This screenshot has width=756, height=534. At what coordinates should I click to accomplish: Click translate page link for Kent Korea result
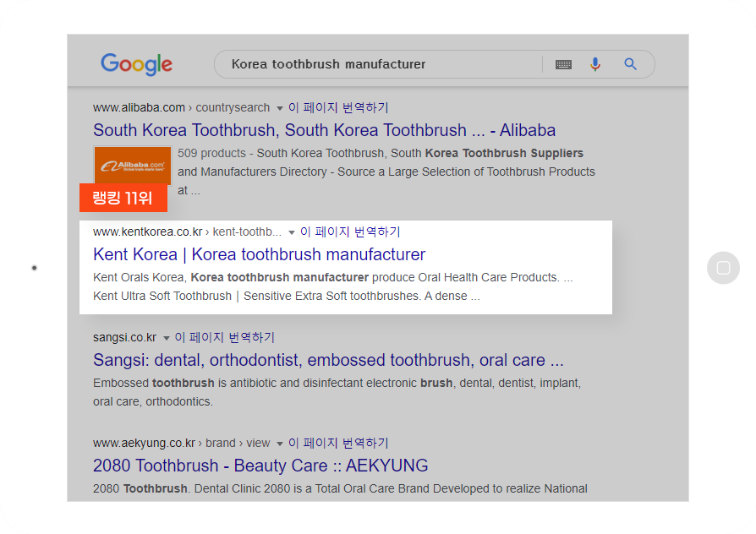tap(350, 232)
